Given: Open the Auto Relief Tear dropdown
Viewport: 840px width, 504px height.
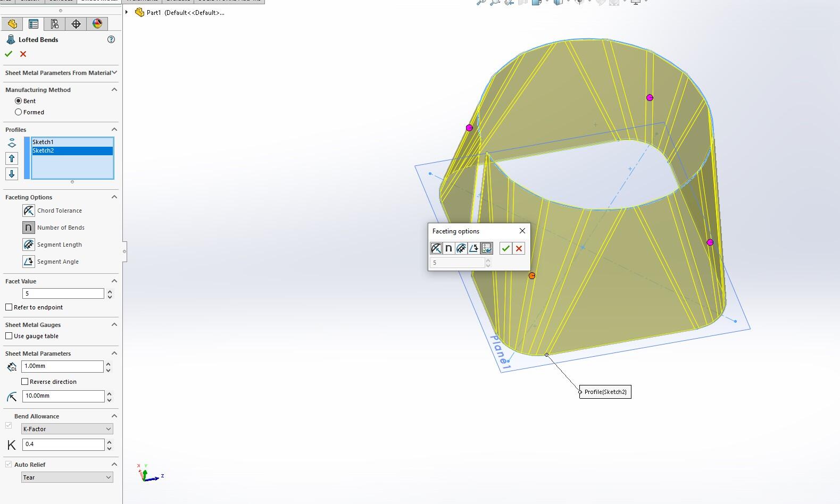Looking at the screenshot, I should 66,477.
